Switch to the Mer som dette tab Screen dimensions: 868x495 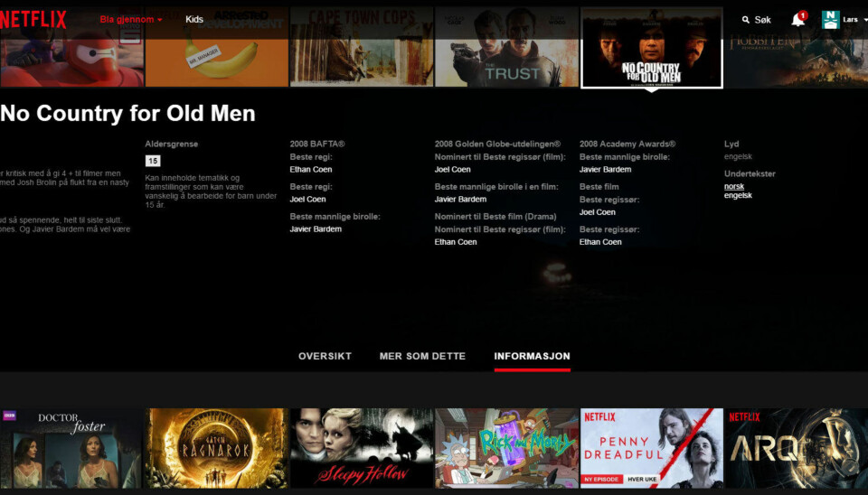422,356
